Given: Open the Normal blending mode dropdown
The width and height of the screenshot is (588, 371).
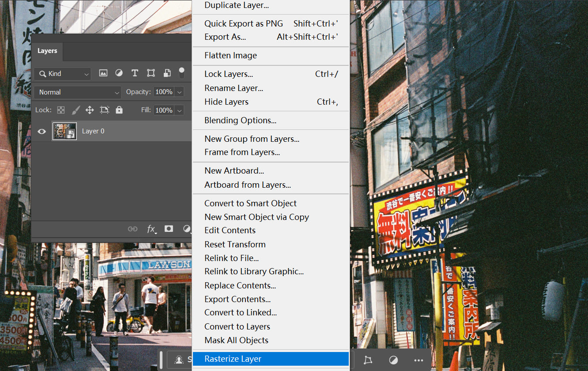Looking at the screenshot, I should click(78, 92).
